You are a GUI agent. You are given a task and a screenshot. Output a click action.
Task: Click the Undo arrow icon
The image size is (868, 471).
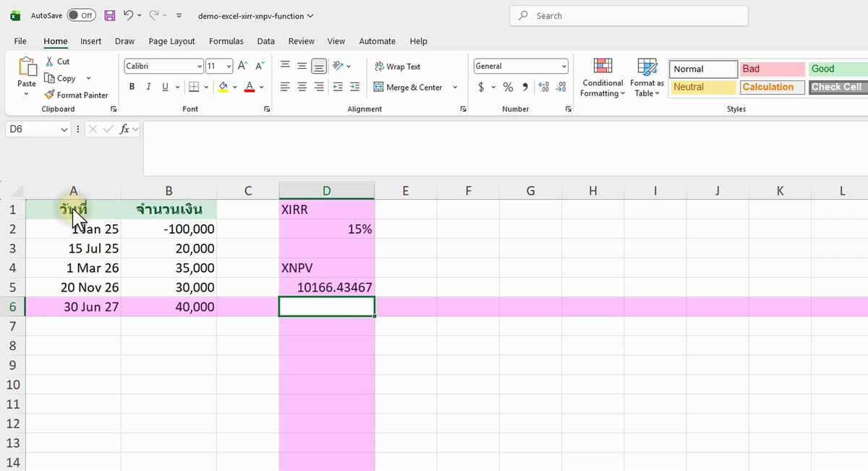(128, 15)
